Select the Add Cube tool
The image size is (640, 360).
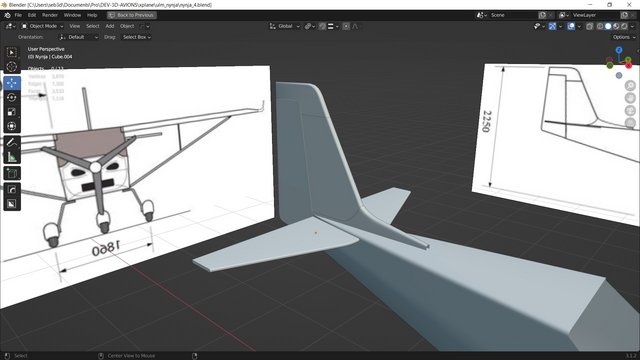tap(12, 173)
